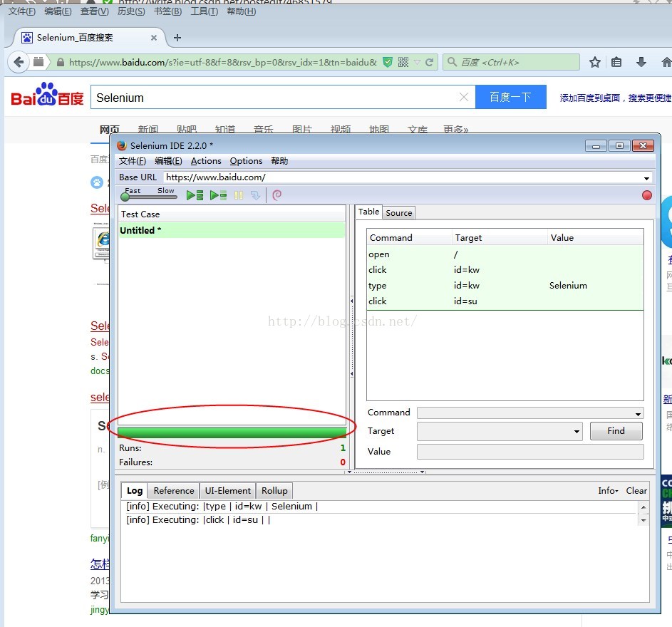Click the Base URL field
This screenshot has width=672, height=627.
click(403, 177)
